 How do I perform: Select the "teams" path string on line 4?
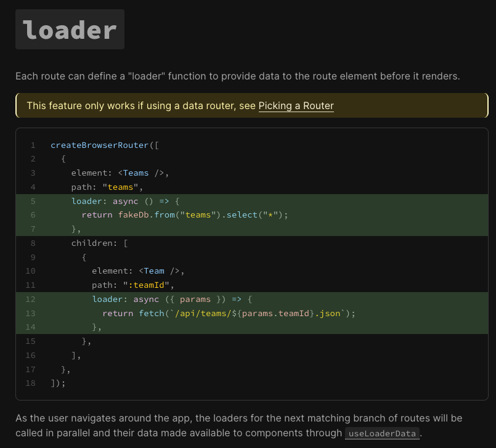click(121, 187)
